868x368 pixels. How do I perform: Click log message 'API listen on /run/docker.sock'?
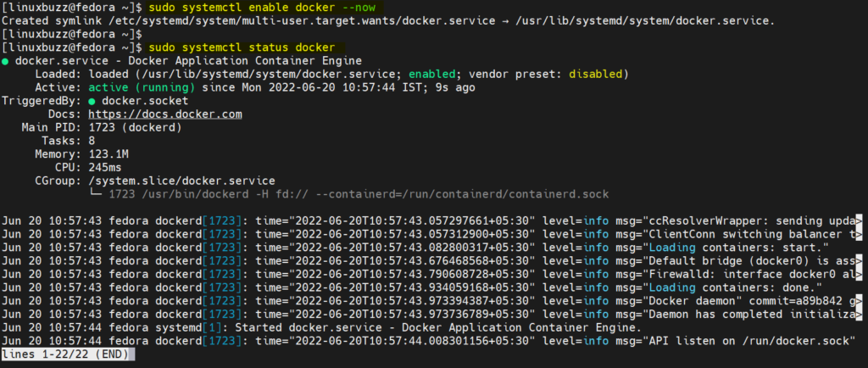click(748, 341)
